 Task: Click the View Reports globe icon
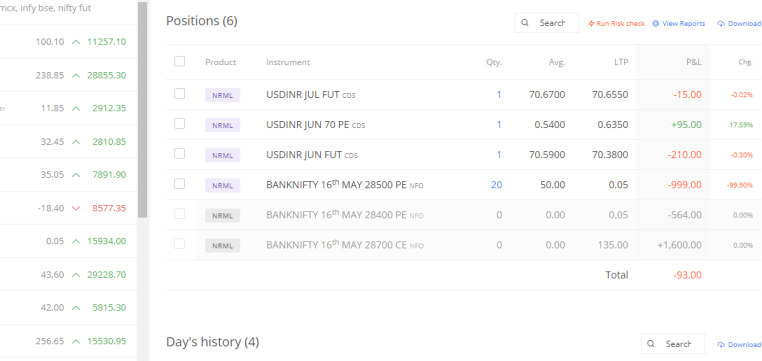coord(656,23)
